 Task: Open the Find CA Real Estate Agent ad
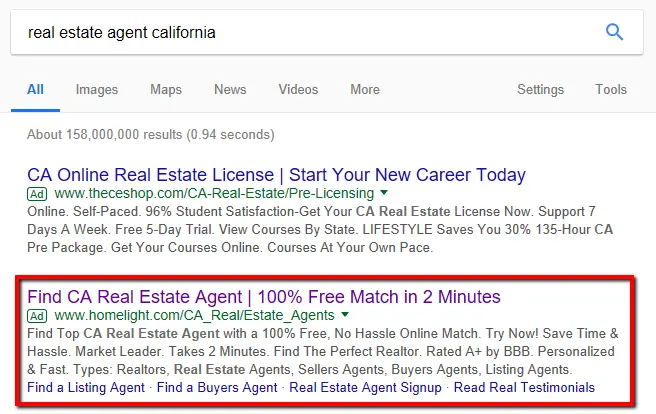pyautogui.click(x=264, y=297)
